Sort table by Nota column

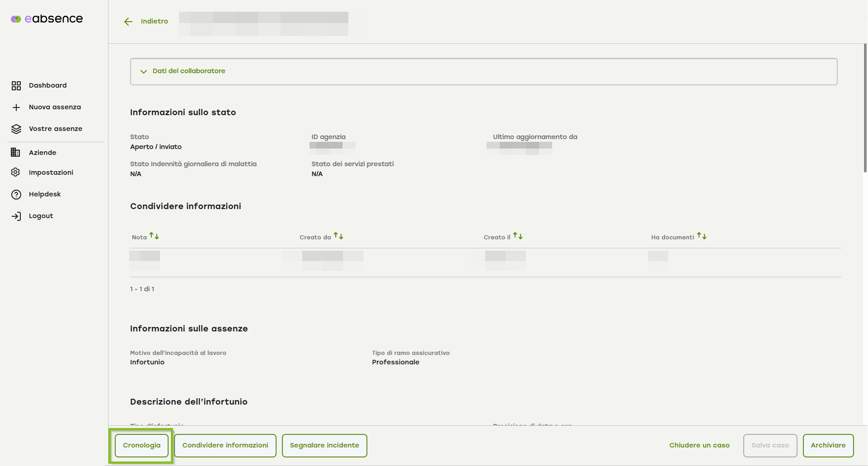point(154,236)
